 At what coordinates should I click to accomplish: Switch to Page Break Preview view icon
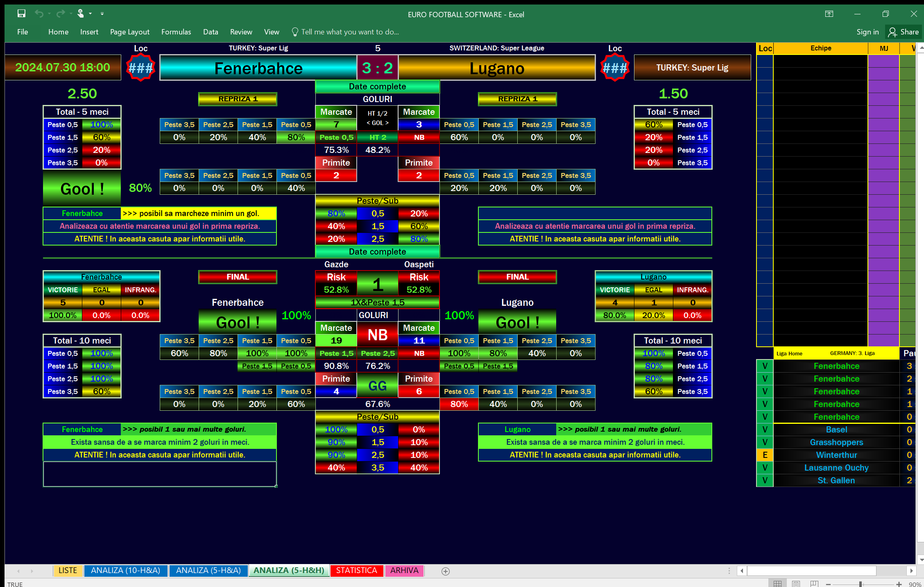814,584
